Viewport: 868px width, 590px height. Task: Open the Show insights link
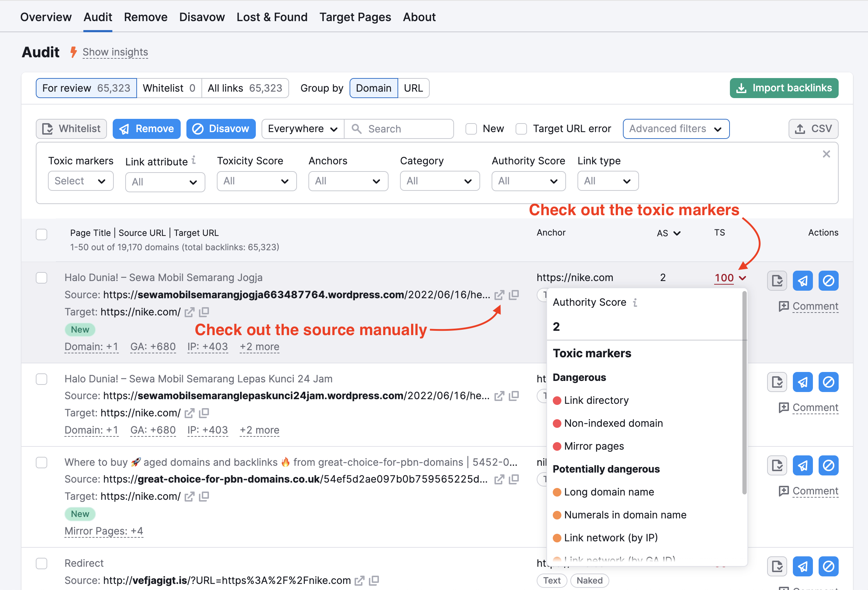(115, 52)
